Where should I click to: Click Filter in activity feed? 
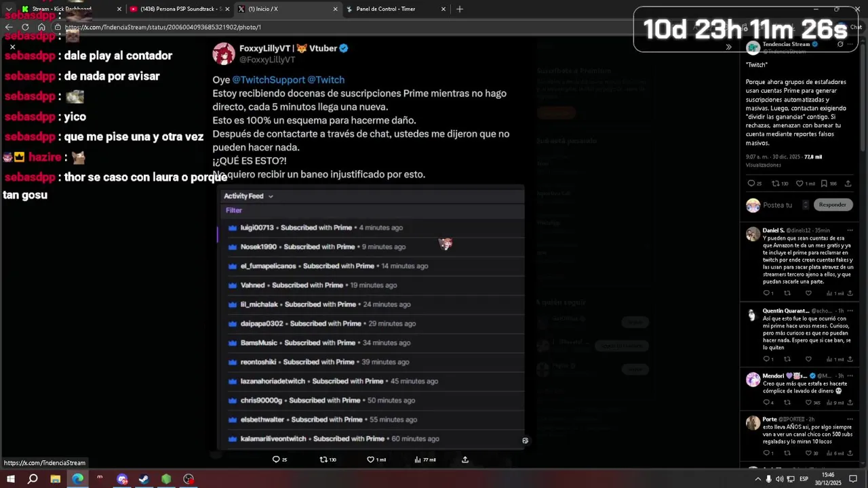234,210
